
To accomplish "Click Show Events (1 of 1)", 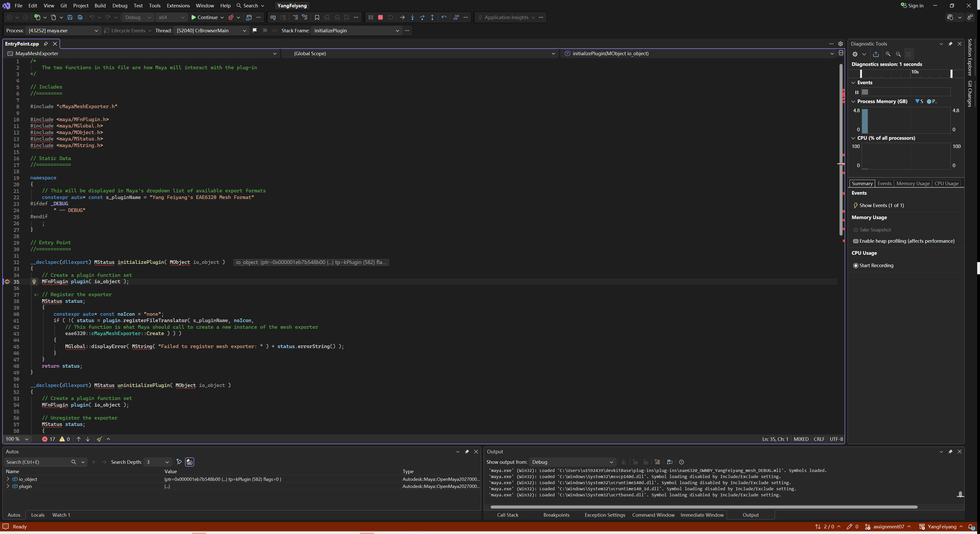I will 879,205.
